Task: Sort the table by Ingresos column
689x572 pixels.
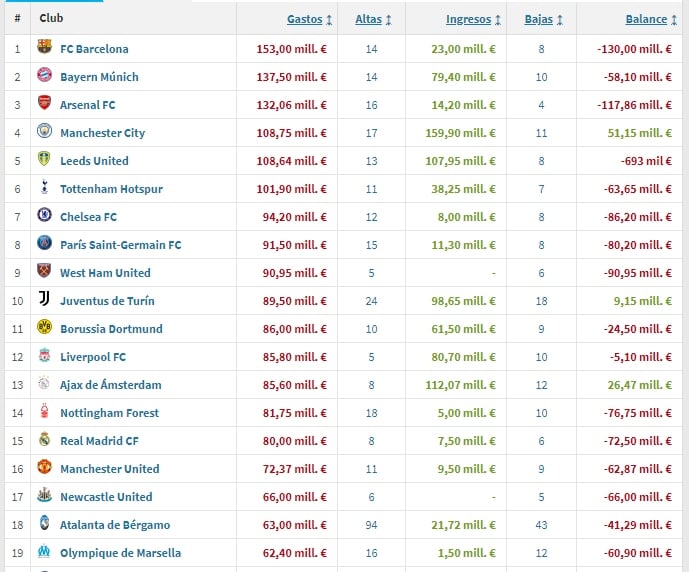Action: tap(473, 19)
